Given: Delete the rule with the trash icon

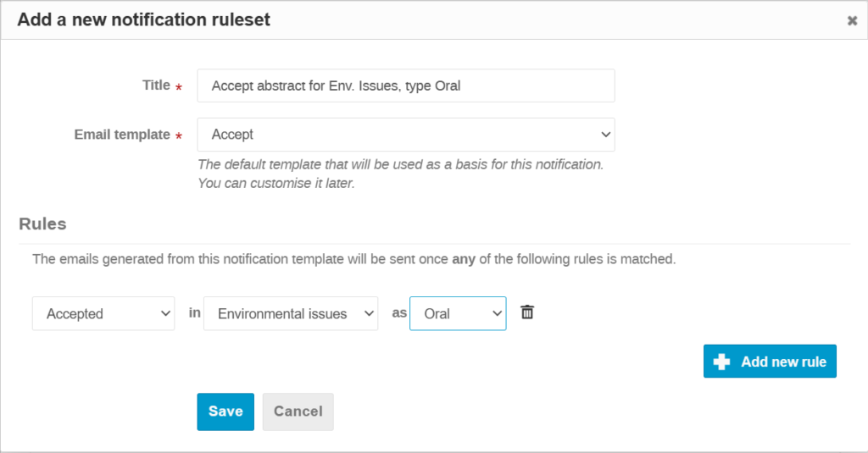Looking at the screenshot, I should click(x=527, y=312).
